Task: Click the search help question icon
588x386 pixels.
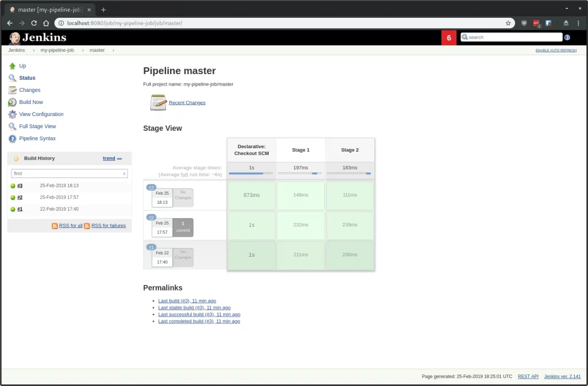Action: (567, 37)
